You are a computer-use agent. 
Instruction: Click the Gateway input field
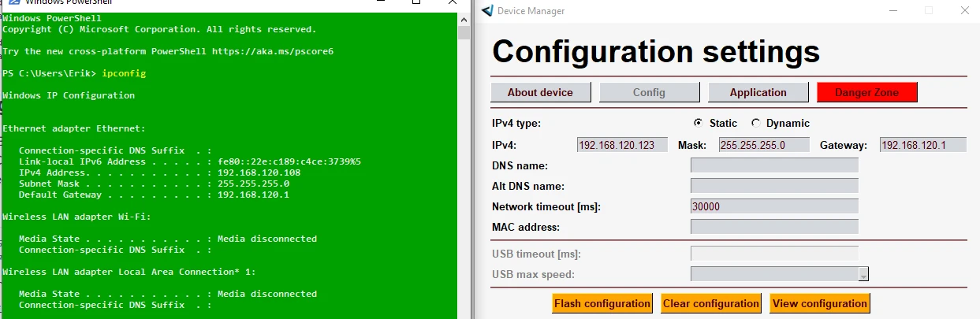[922, 145]
